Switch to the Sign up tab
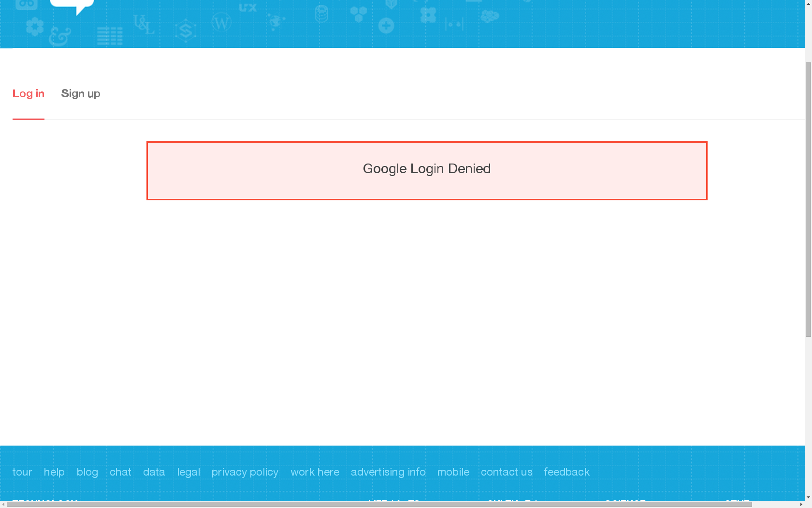This screenshot has height=508, width=812. [81, 94]
